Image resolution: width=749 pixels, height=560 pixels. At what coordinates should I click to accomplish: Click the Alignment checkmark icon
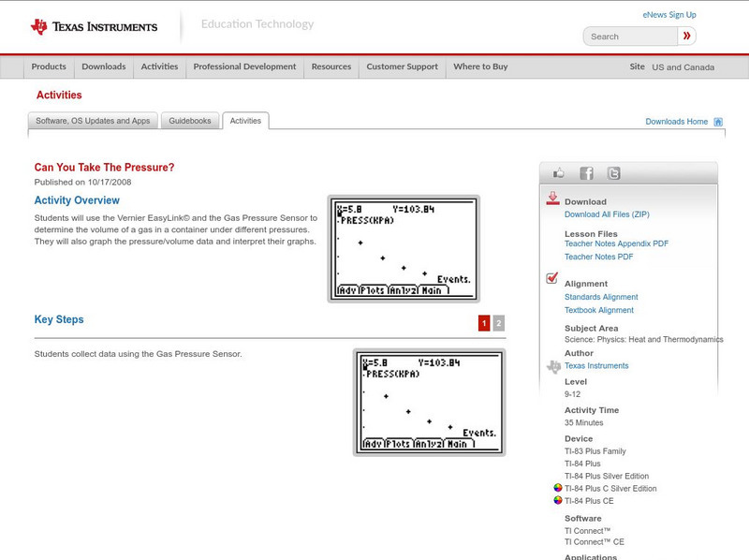(x=552, y=279)
